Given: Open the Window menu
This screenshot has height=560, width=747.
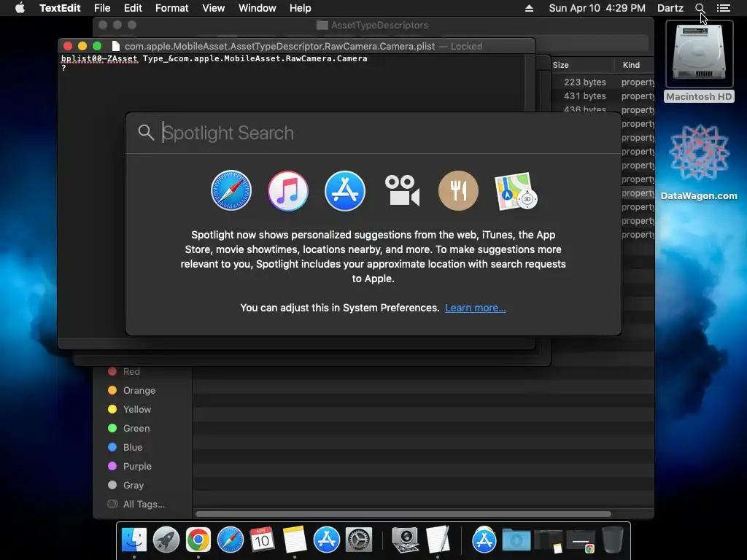Looking at the screenshot, I should pos(258,8).
